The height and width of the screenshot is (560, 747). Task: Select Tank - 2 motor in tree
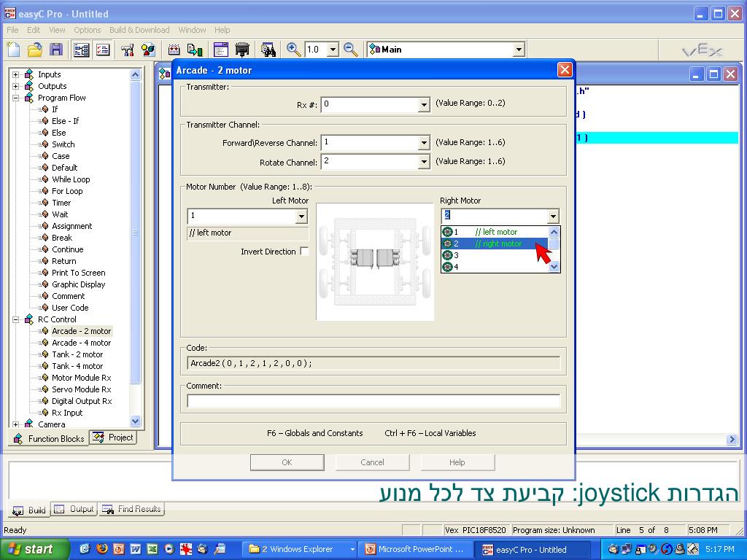pos(77,354)
